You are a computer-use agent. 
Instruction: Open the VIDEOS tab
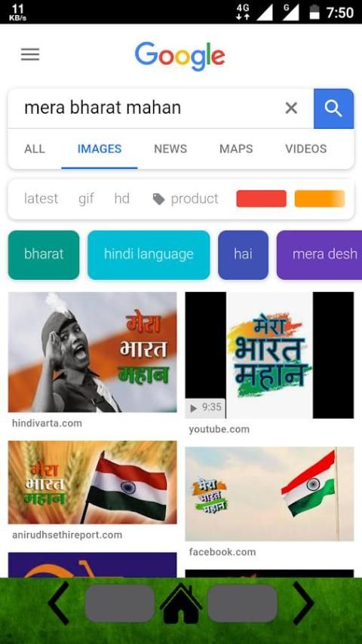click(306, 149)
